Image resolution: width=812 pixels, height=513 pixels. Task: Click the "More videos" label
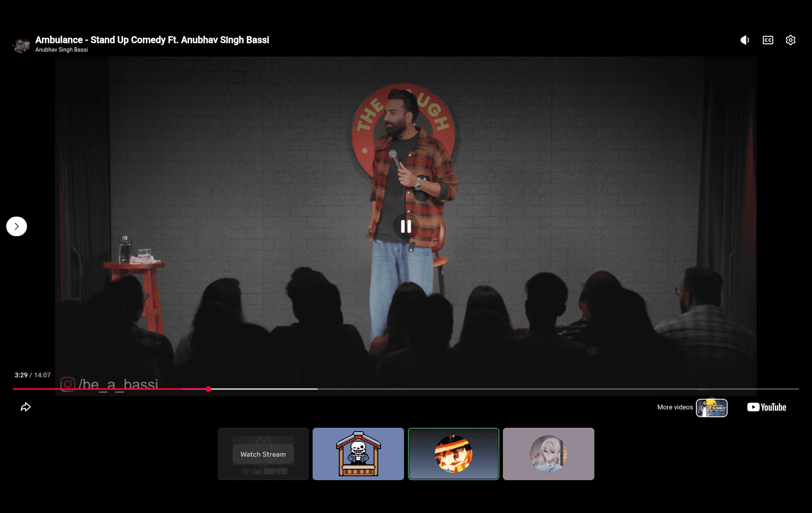coord(675,407)
